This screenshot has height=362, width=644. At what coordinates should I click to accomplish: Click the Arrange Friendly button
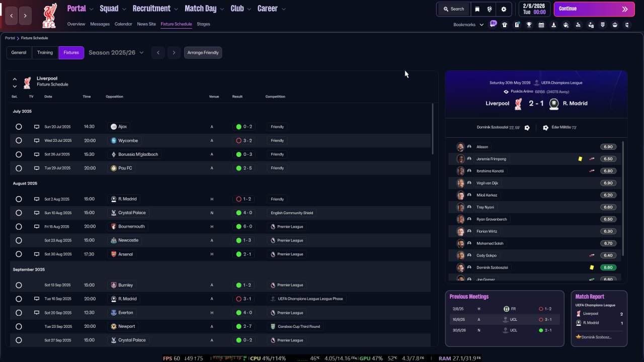click(203, 53)
